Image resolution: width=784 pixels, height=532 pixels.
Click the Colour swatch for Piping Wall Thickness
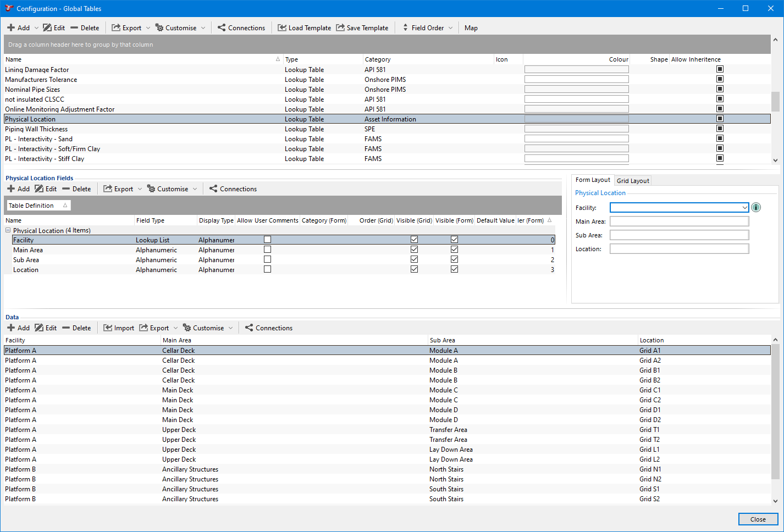pyautogui.click(x=576, y=129)
